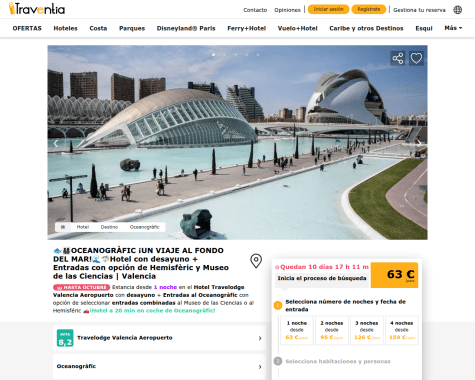The height and width of the screenshot is (380, 475).
Task: Go to previous carousel photo arrow
Action: pyautogui.click(x=56, y=143)
